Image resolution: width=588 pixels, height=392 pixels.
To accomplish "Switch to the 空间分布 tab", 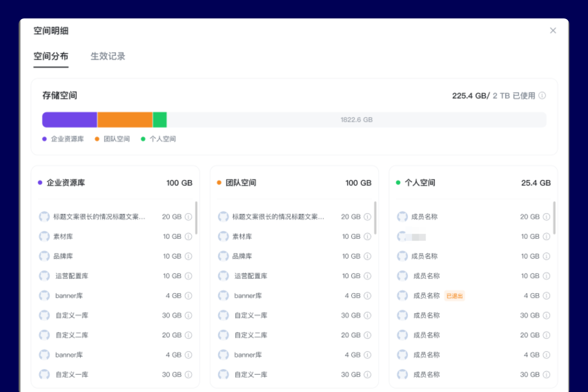I will click(x=51, y=56).
